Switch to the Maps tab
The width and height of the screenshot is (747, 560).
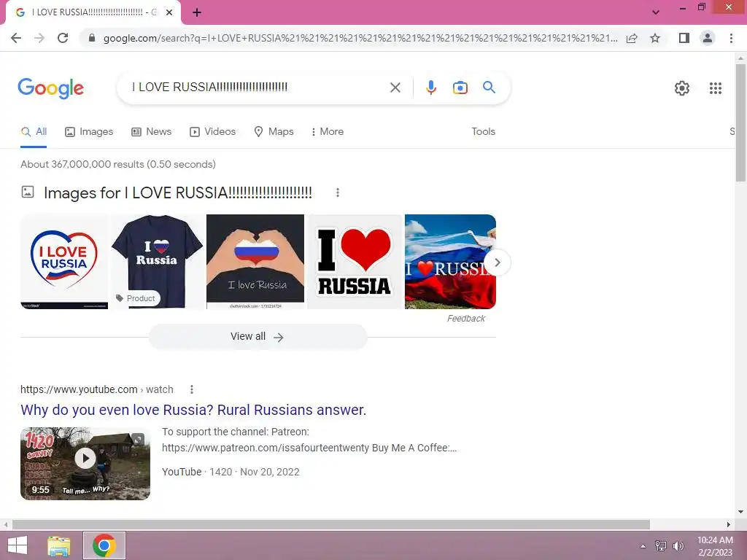pyautogui.click(x=274, y=132)
